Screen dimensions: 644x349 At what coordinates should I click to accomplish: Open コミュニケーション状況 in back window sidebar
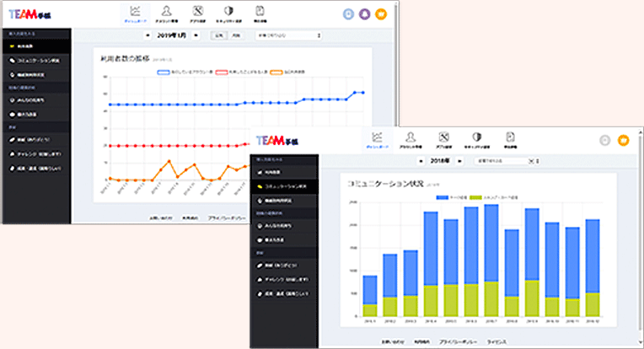tap(37, 61)
